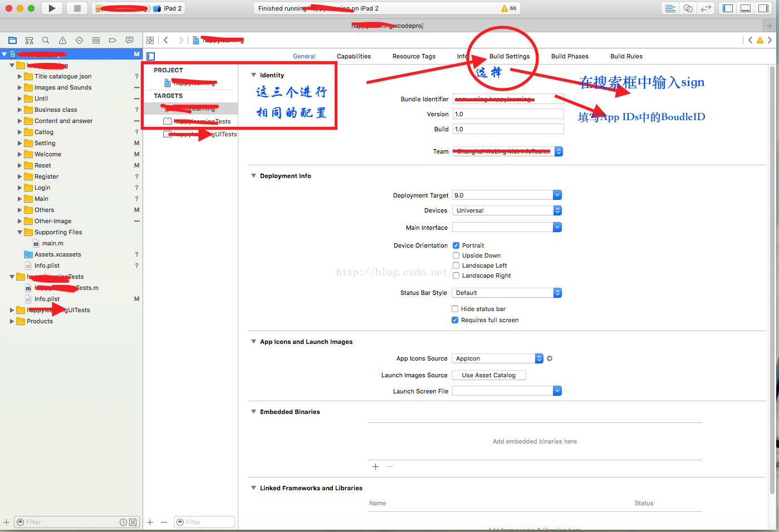
Task: Open the Devices dropdown
Action: (507, 210)
